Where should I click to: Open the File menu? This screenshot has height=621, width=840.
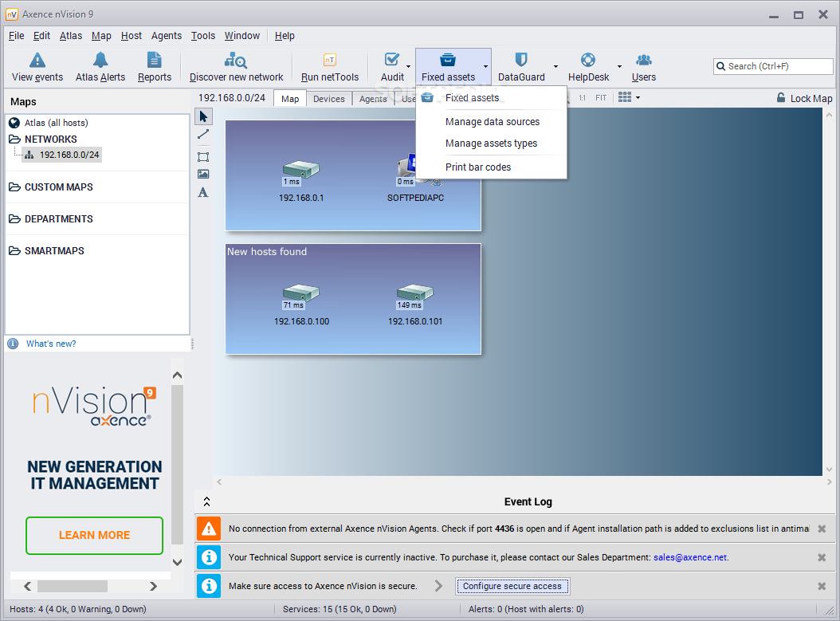(16, 36)
